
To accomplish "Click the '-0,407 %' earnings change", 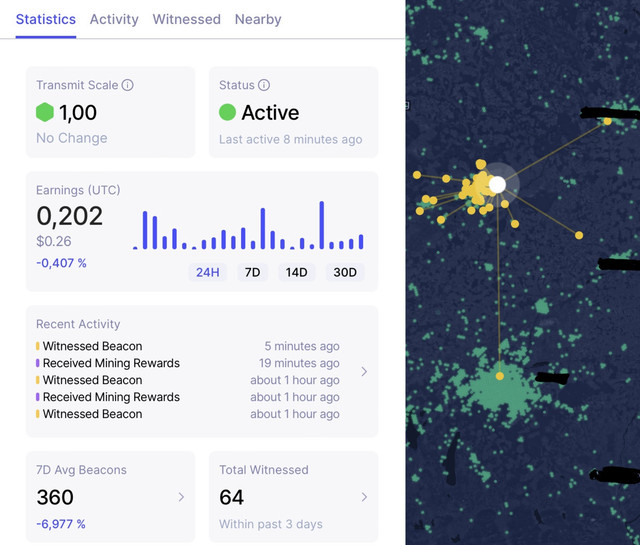I will tap(61, 263).
